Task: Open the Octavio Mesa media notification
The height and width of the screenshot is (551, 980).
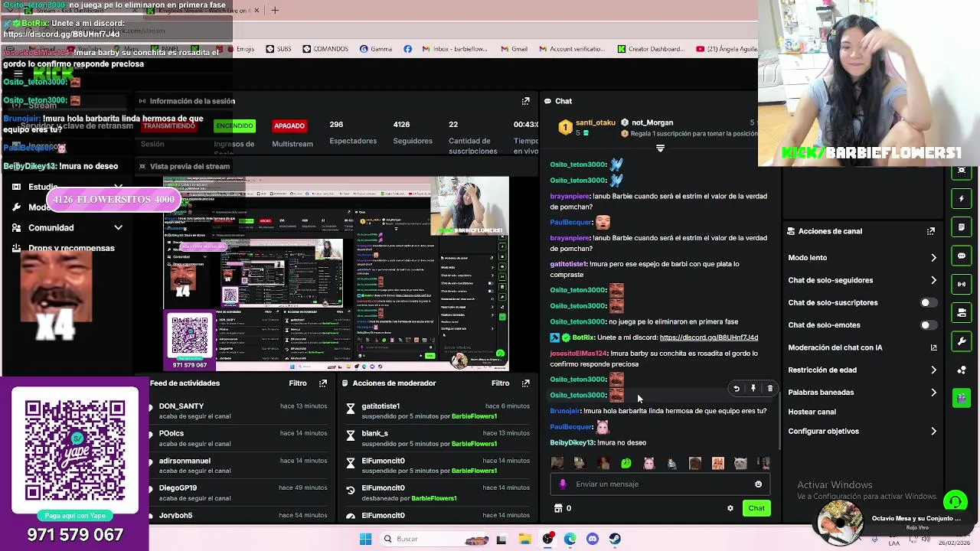Action: [x=890, y=522]
